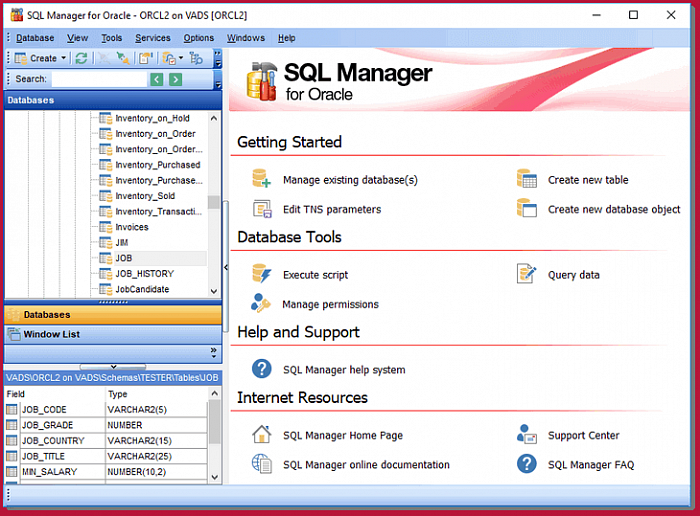
Task: Open the dropdown arrow beside the database checkmark icon
Action: coord(181,58)
